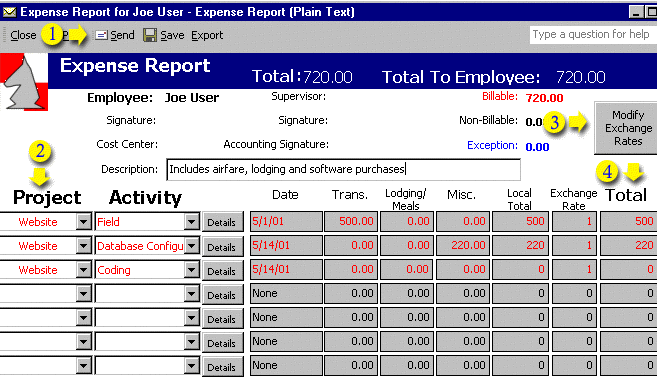The height and width of the screenshot is (379, 657).
Task: Click Local Total cell showing 500
Action: 520,221
